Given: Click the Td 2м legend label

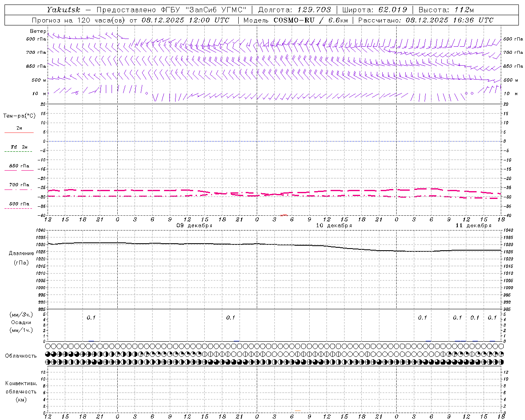Looking at the screenshot, I should point(19,147).
